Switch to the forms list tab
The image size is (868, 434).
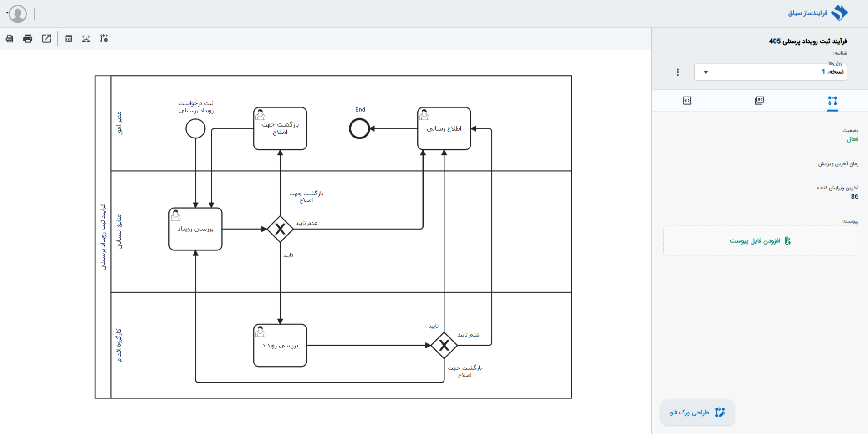click(759, 101)
